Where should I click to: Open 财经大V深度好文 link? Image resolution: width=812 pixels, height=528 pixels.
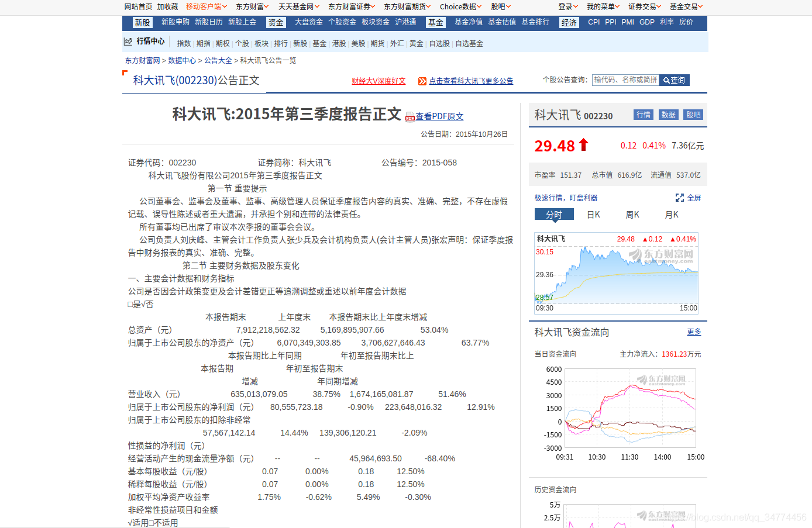pos(379,81)
